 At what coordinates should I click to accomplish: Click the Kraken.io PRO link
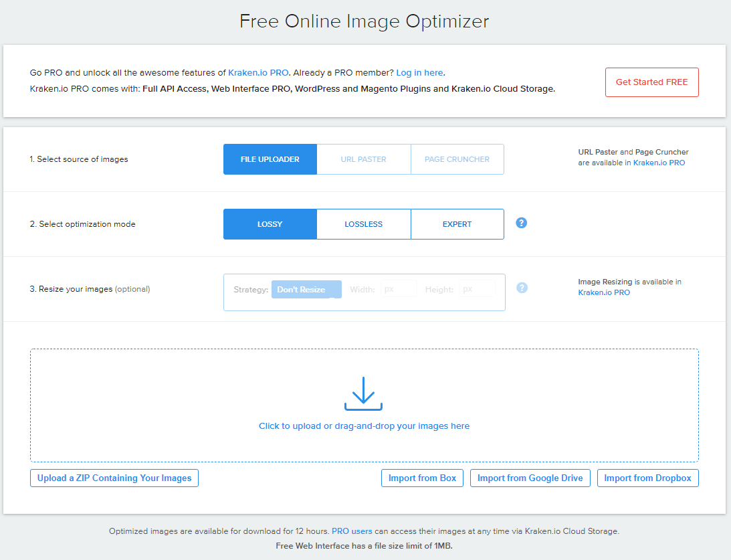(x=258, y=72)
